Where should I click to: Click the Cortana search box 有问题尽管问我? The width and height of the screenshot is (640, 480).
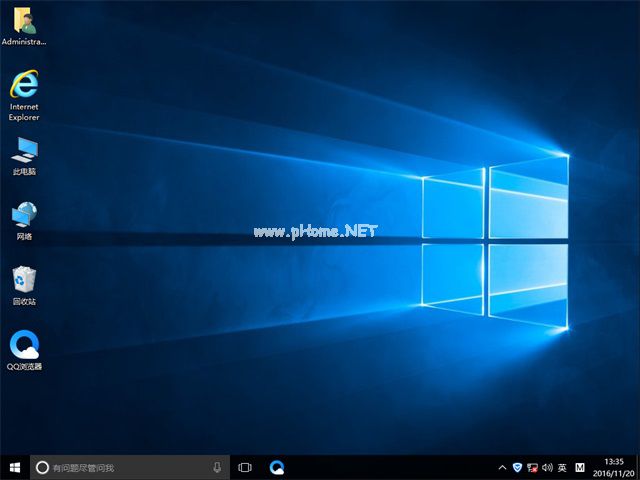point(130,467)
